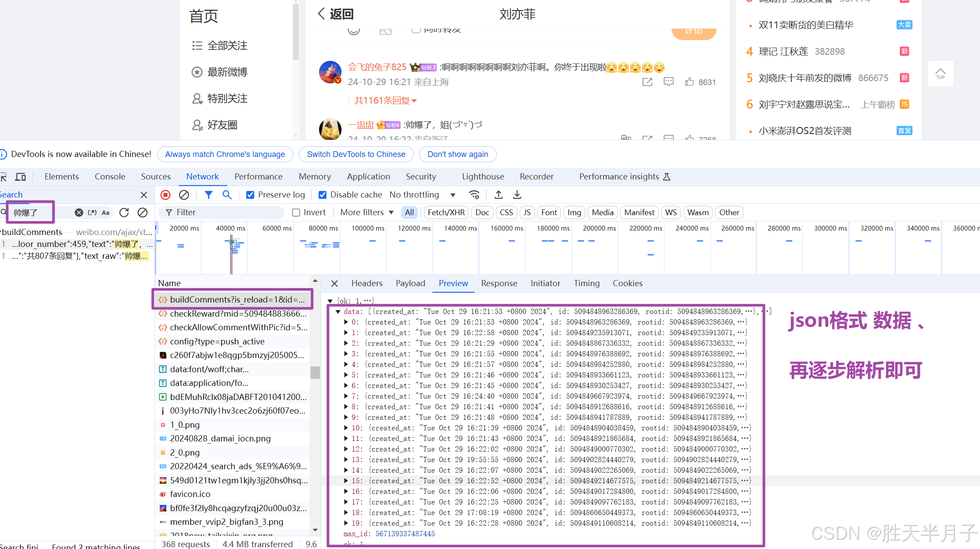980x549 pixels.
Task: Click the record network log icon
Action: coord(165,195)
